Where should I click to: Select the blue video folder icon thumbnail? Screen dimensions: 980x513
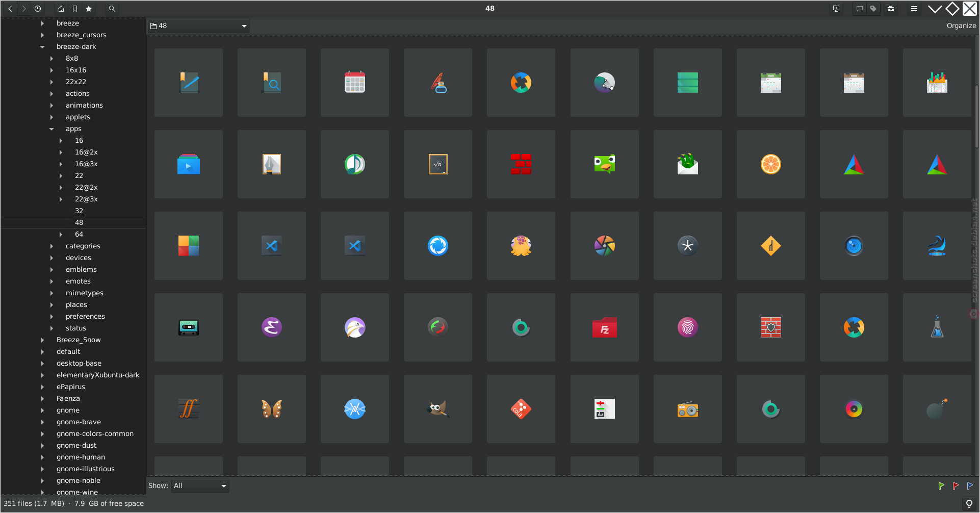[x=189, y=164]
